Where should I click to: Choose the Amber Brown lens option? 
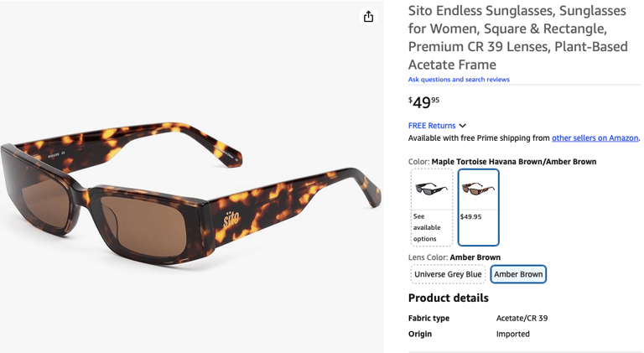pyautogui.click(x=518, y=274)
